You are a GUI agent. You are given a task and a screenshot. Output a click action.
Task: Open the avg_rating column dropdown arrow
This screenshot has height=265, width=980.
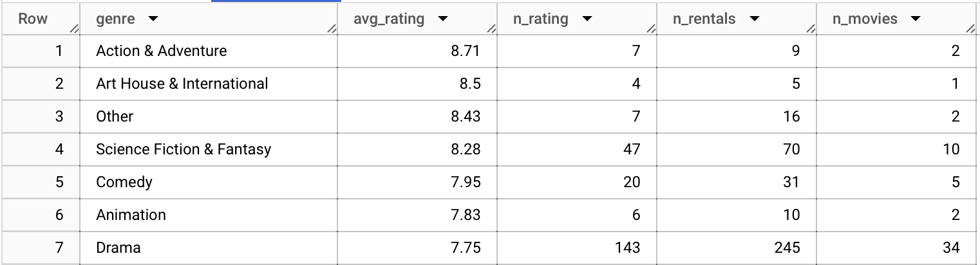tap(442, 19)
